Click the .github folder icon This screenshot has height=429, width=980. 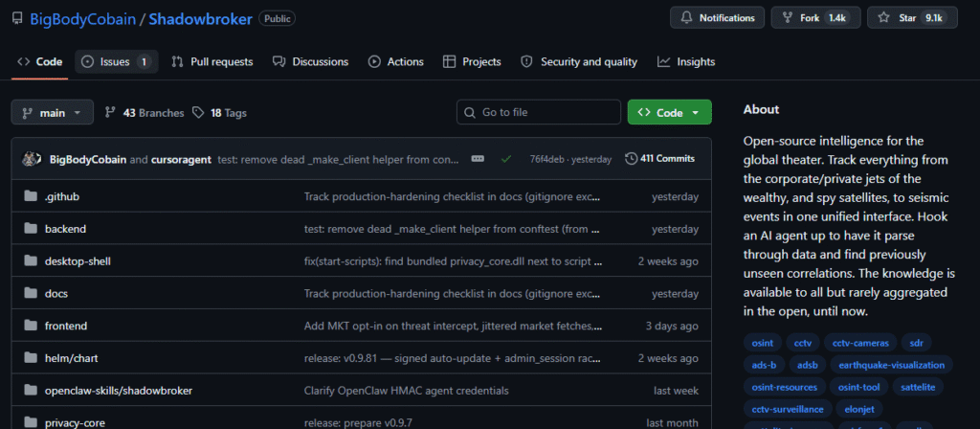31,196
